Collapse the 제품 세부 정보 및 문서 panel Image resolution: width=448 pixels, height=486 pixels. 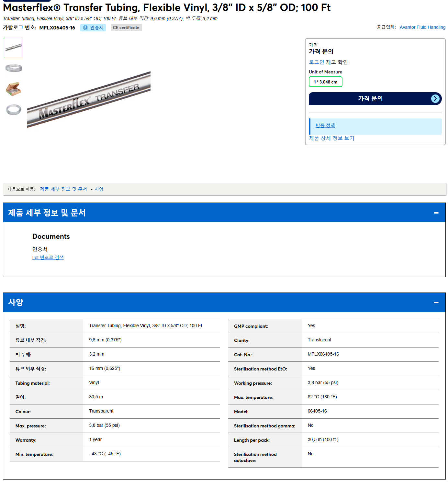pyautogui.click(x=436, y=213)
